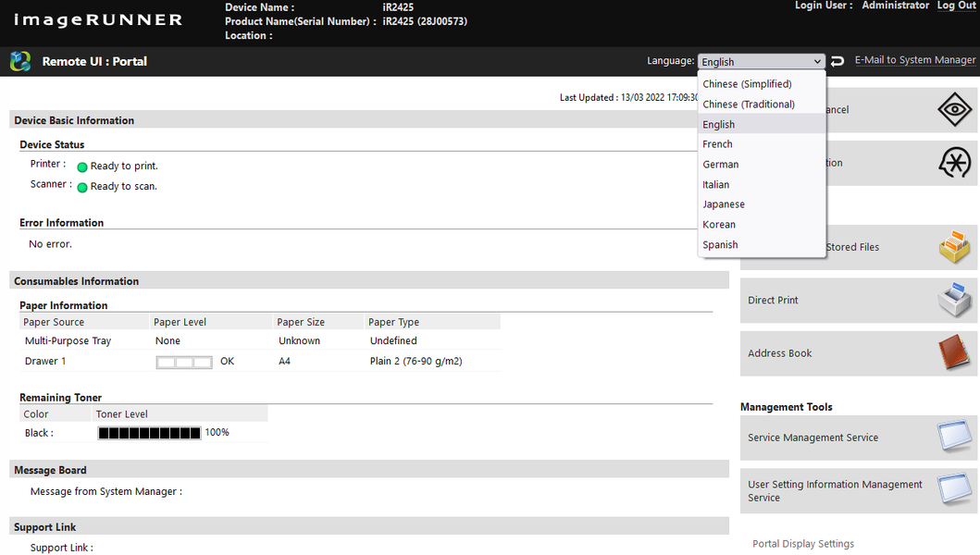Choose English in the language list
Viewport: 980px width, 555px height.
click(762, 124)
